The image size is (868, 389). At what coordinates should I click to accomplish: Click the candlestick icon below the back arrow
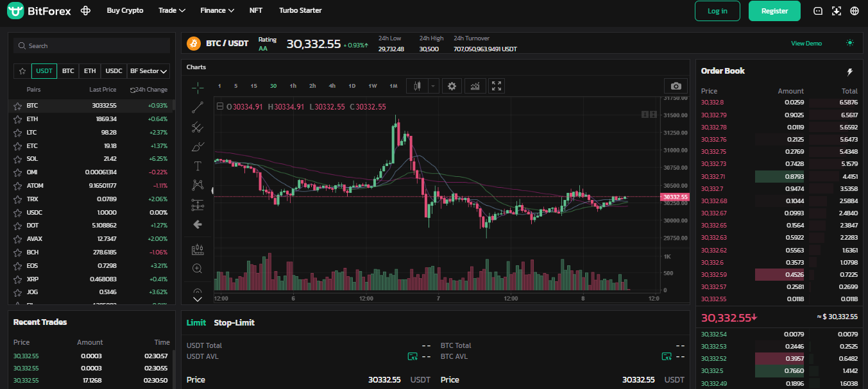(198, 249)
